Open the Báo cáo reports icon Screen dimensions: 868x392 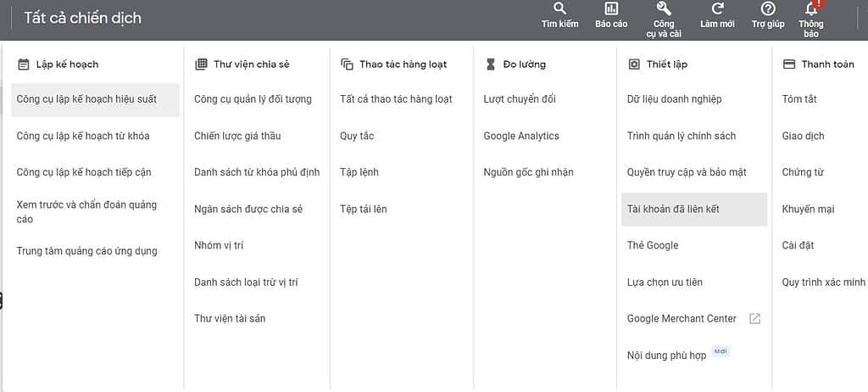pyautogui.click(x=611, y=9)
